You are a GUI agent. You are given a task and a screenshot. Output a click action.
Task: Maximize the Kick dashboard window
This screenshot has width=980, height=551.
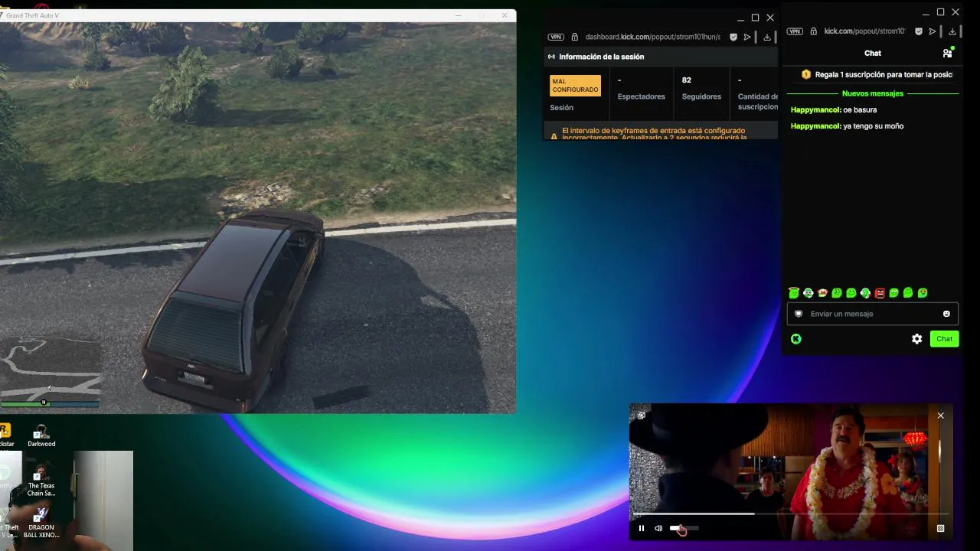pyautogui.click(x=755, y=18)
